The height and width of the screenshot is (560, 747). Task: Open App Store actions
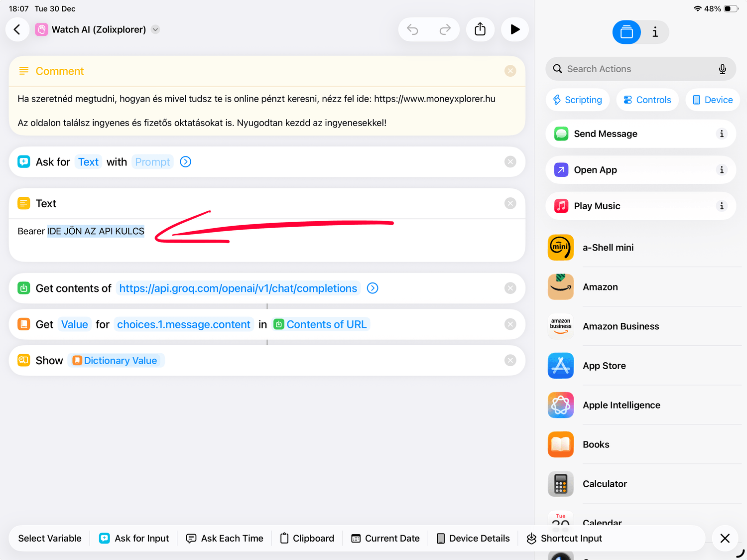(x=644, y=366)
